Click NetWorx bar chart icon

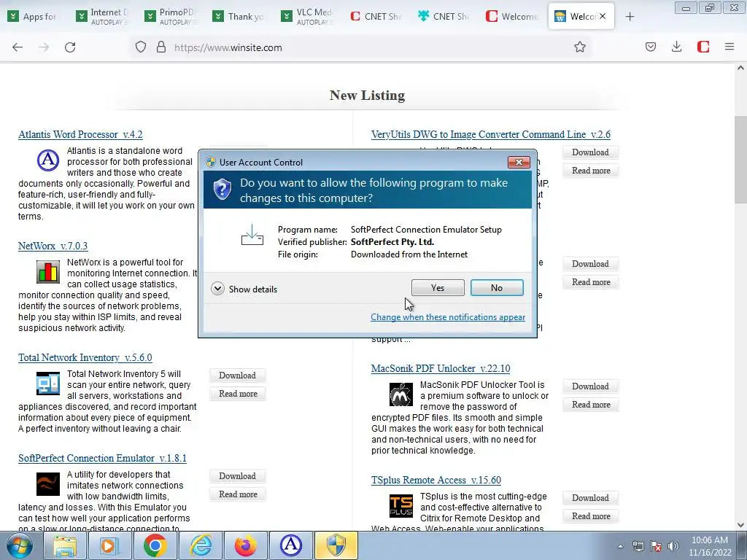click(48, 272)
